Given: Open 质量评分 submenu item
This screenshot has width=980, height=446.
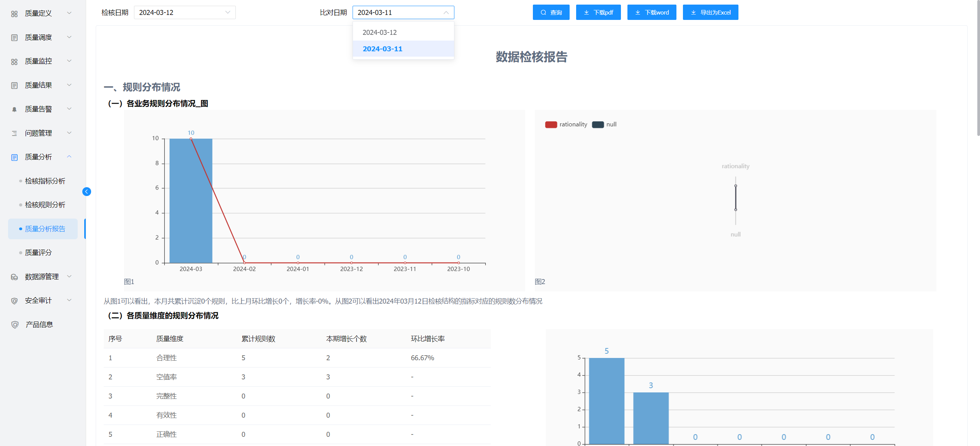Looking at the screenshot, I should (38, 253).
